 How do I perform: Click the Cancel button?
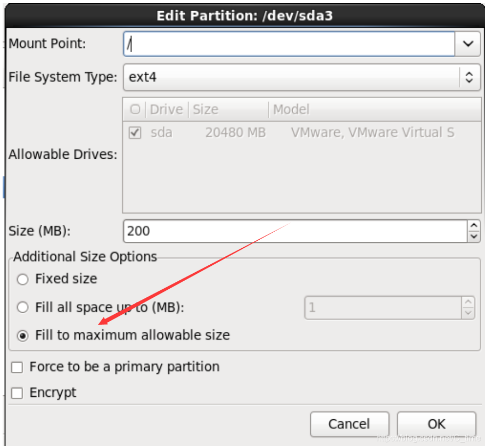(349, 424)
